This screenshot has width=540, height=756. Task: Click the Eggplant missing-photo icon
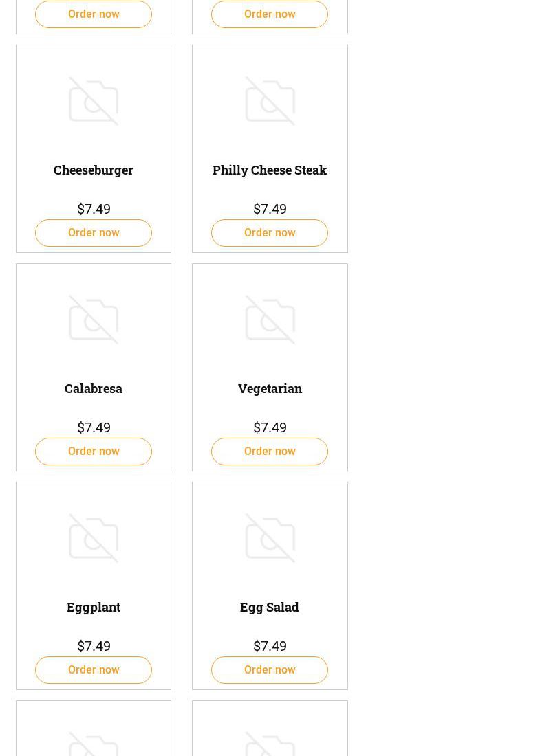[x=94, y=538]
